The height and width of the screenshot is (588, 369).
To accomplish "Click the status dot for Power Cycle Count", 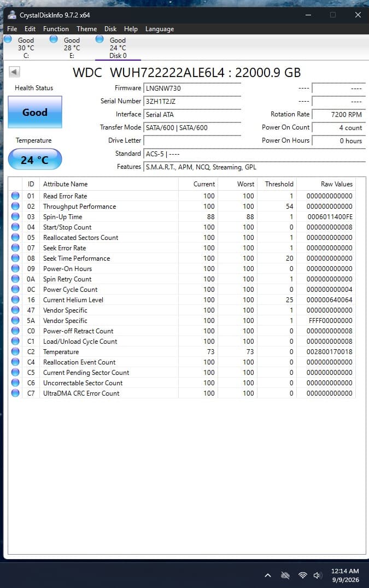I will coord(15,289).
